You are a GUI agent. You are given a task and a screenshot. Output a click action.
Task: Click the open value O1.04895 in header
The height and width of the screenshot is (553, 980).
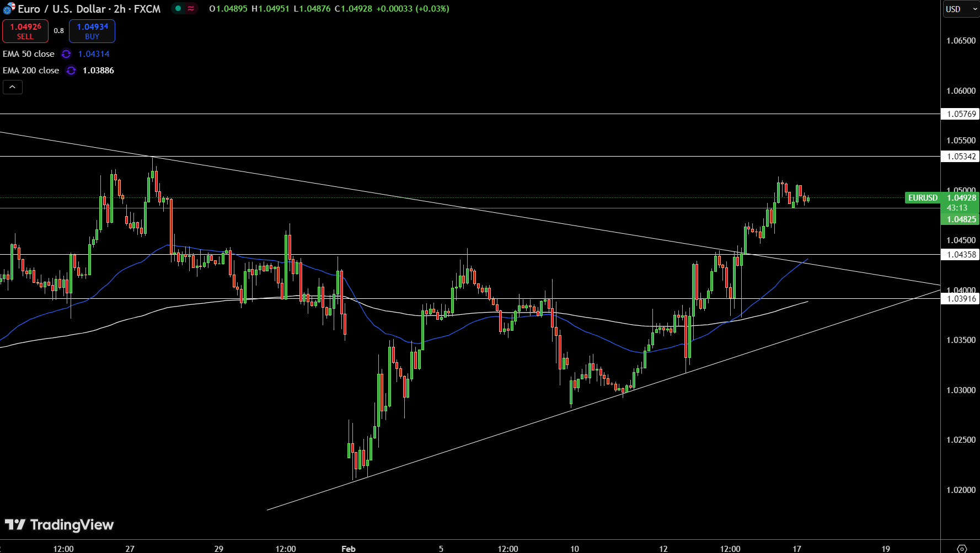228,9
